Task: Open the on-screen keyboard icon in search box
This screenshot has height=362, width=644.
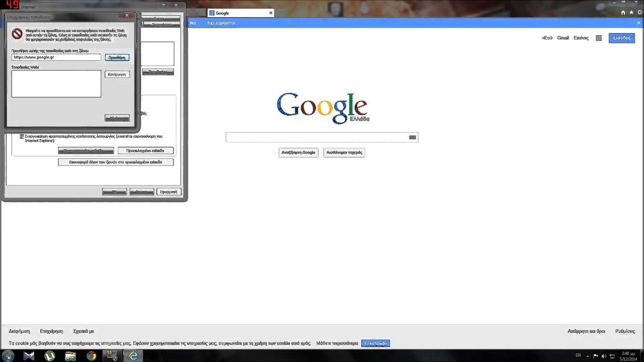Action: (413, 137)
